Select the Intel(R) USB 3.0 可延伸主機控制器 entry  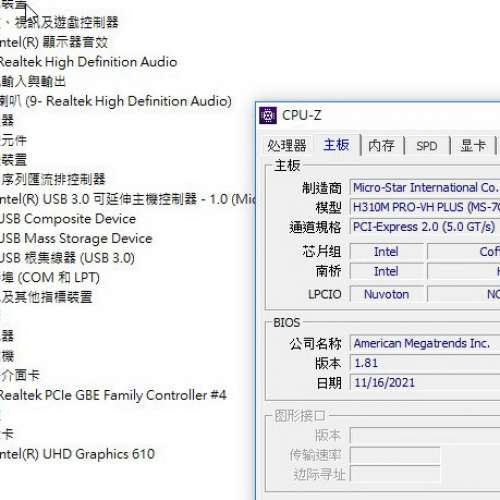[127, 199]
